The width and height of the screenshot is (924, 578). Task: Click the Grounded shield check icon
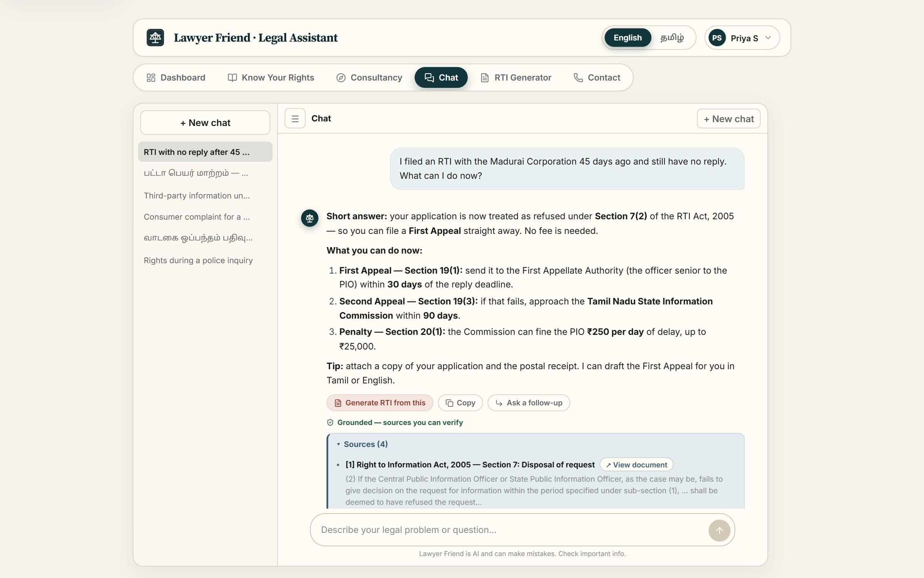click(330, 423)
